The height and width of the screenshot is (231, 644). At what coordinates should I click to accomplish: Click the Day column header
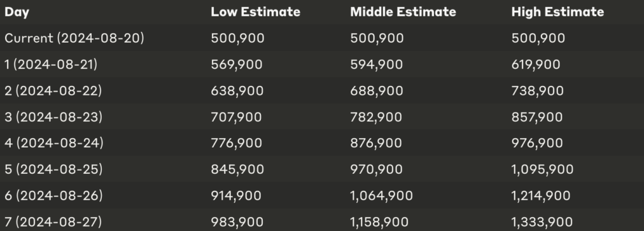click(x=17, y=13)
